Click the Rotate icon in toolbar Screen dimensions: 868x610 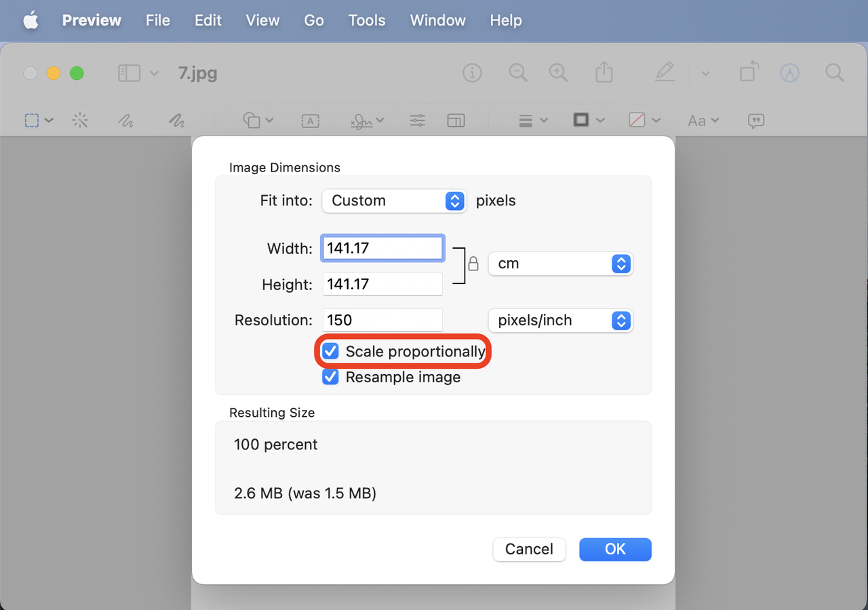749,73
